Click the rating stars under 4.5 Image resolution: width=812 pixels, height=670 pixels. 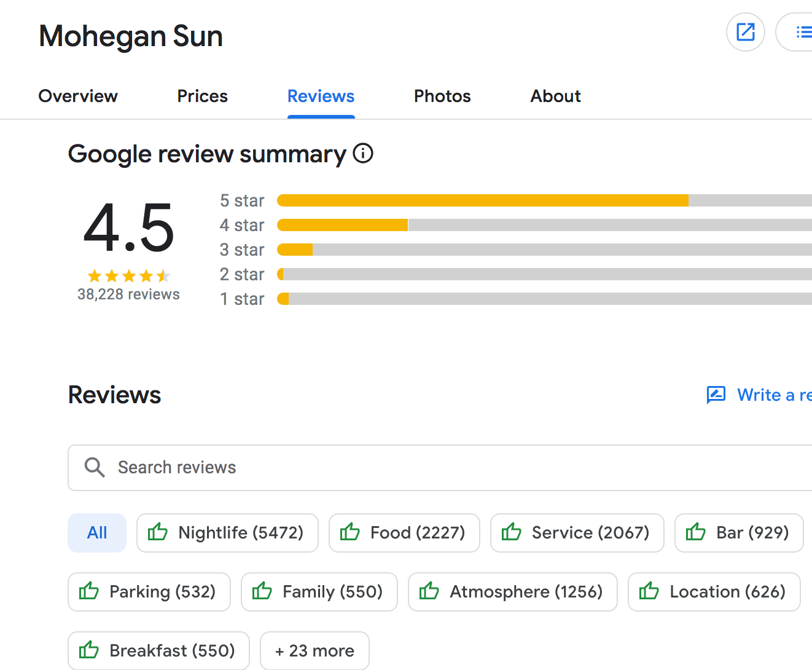click(129, 276)
